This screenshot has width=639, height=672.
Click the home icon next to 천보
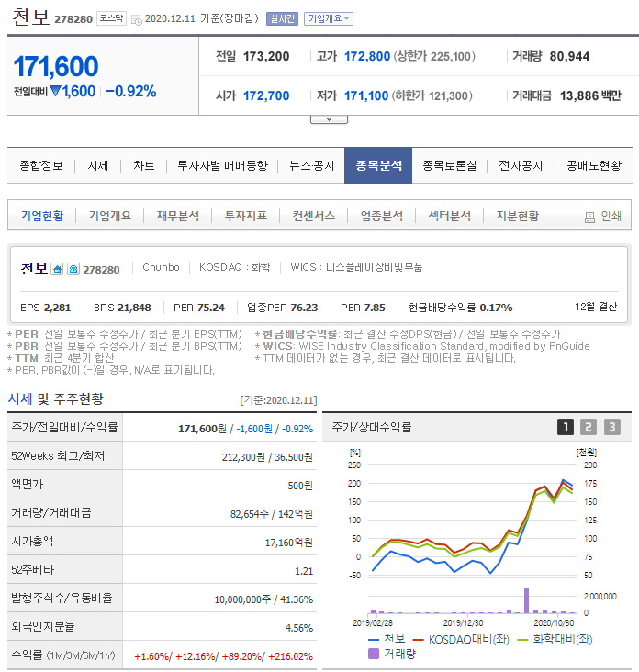57,269
